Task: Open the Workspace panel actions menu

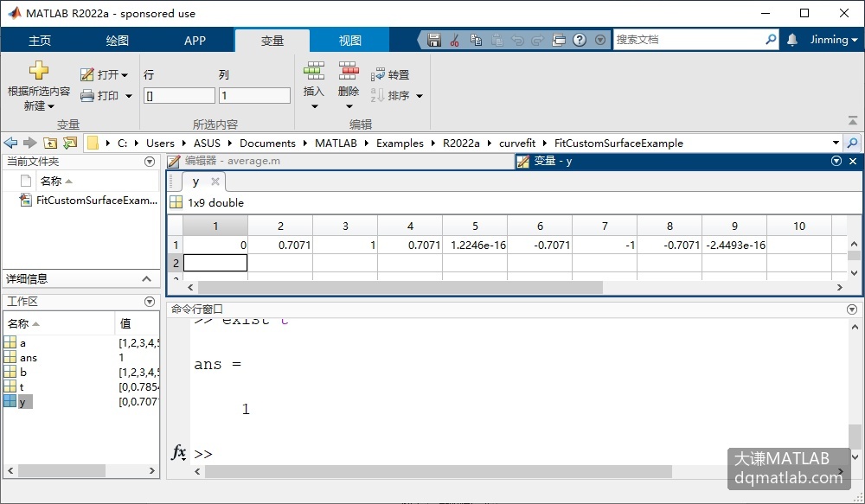Action: point(150,302)
